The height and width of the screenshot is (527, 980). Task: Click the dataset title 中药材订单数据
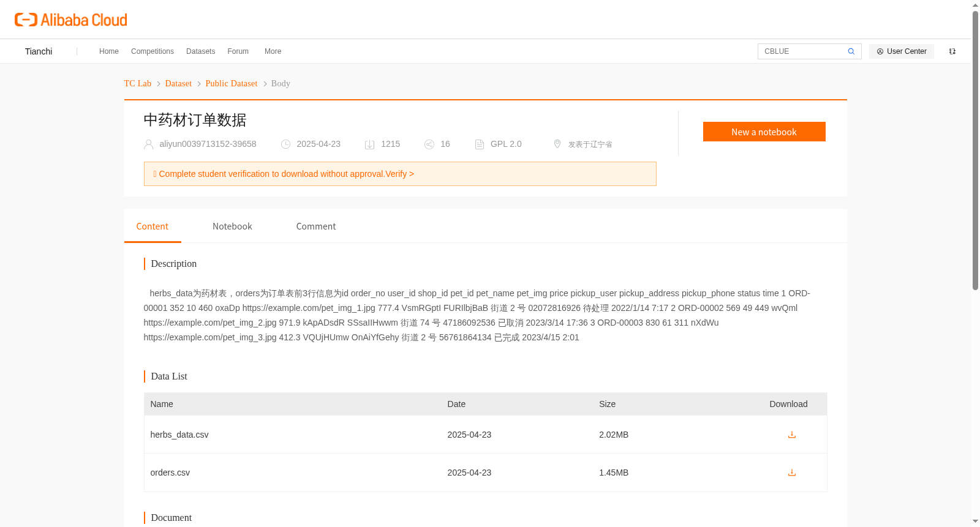[195, 120]
